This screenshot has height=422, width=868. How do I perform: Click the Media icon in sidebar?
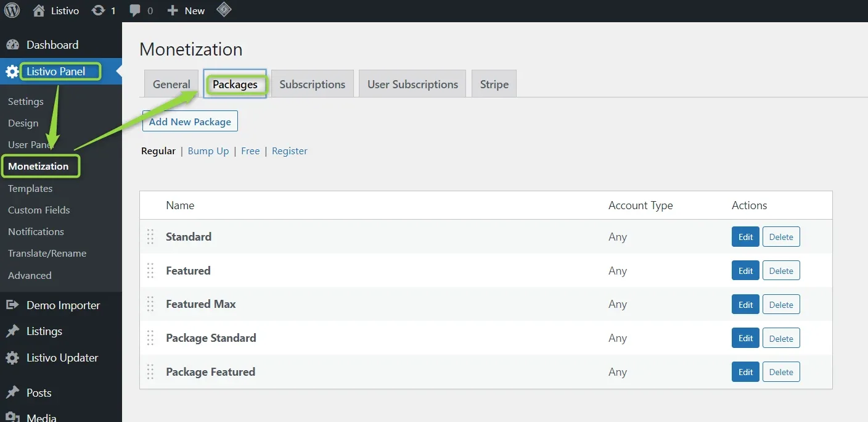[12, 417]
